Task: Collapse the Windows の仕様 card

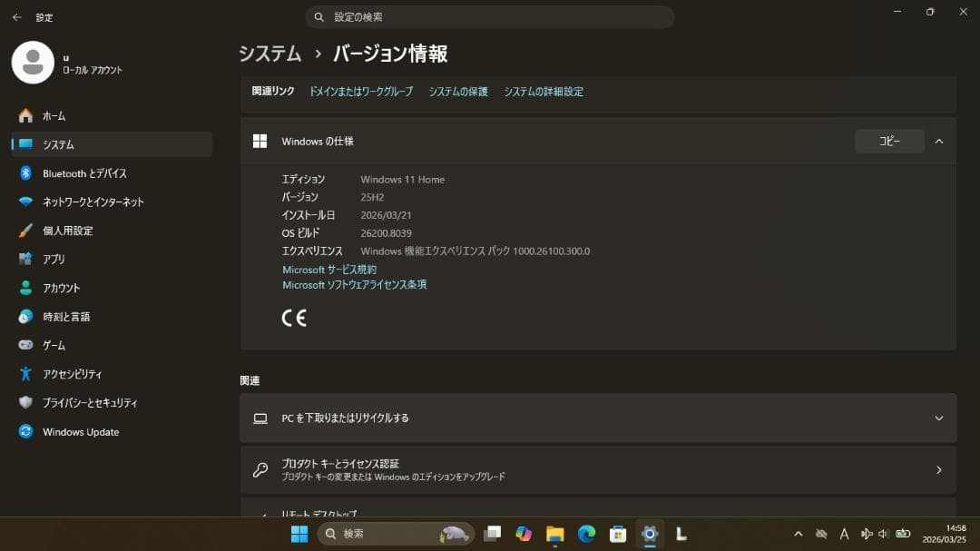Action: [x=939, y=141]
